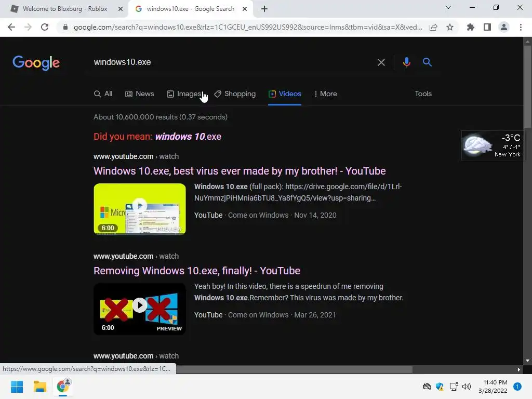Switch to Images results
Image resolution: width=532 pixels, height=399 pixels.
pos(184,94)
